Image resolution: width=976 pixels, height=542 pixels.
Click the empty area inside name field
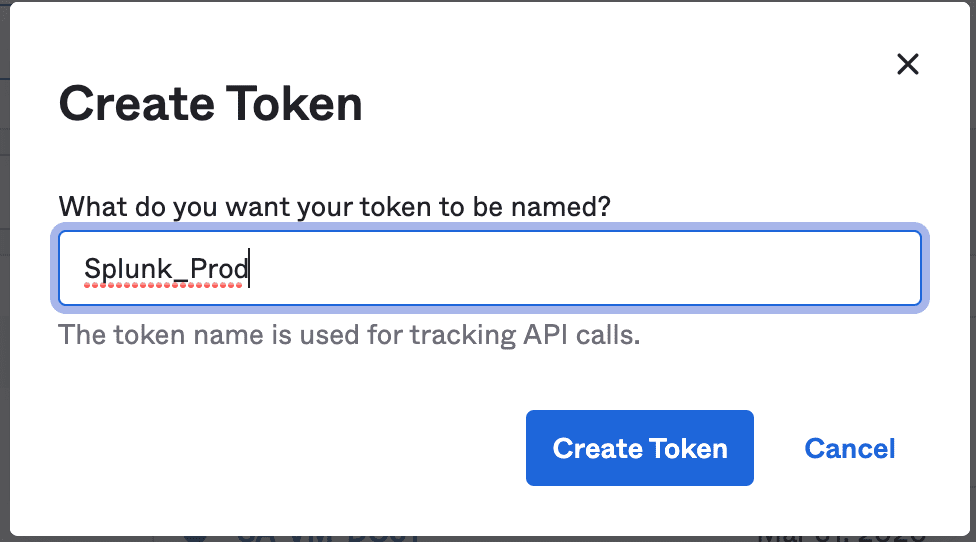[585, 268]
